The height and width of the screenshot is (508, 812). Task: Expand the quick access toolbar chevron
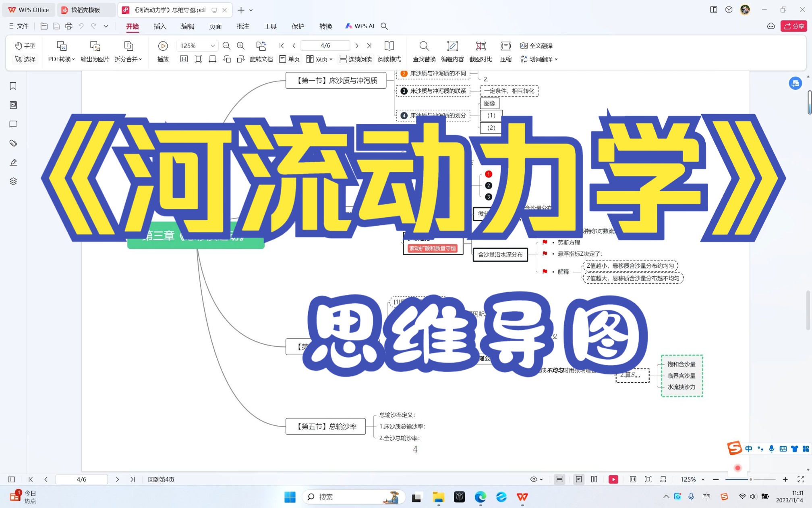tap(106, 26)
